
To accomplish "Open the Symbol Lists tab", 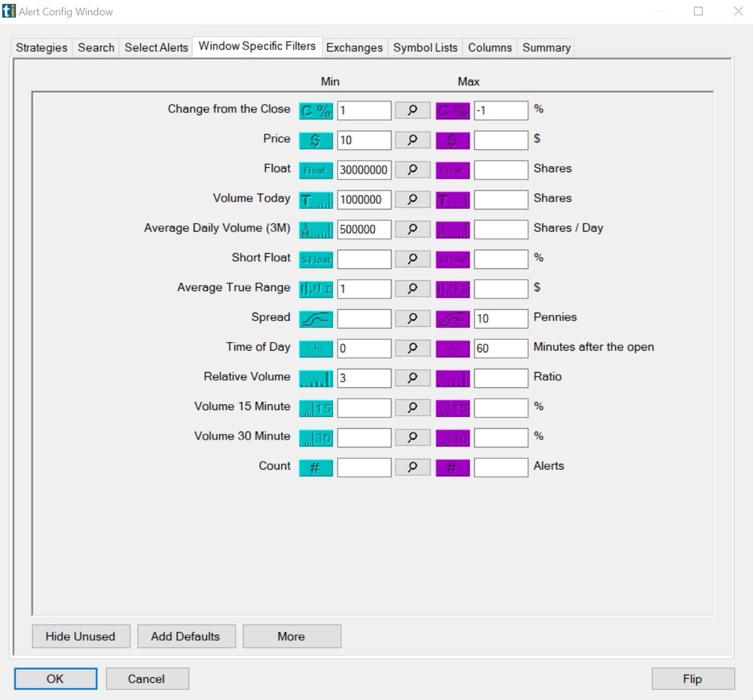I will (425, 48).
